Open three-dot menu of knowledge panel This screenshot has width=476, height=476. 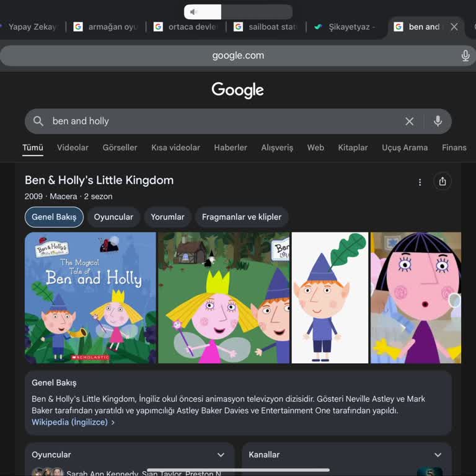click(x=420, y=182)
